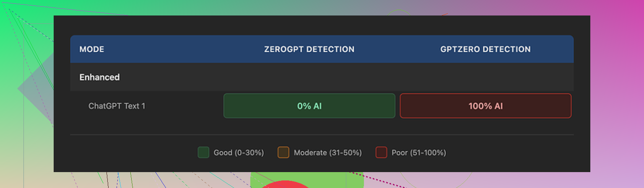Click the green Good legend swatch

click(203, 152)
